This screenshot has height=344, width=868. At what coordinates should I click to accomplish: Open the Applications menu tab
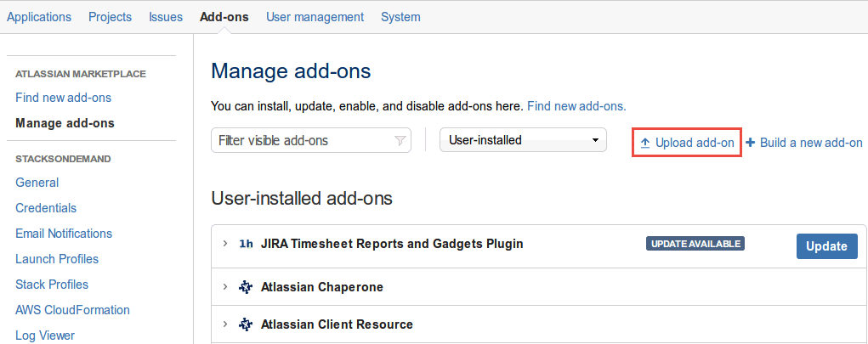(39, 17)
